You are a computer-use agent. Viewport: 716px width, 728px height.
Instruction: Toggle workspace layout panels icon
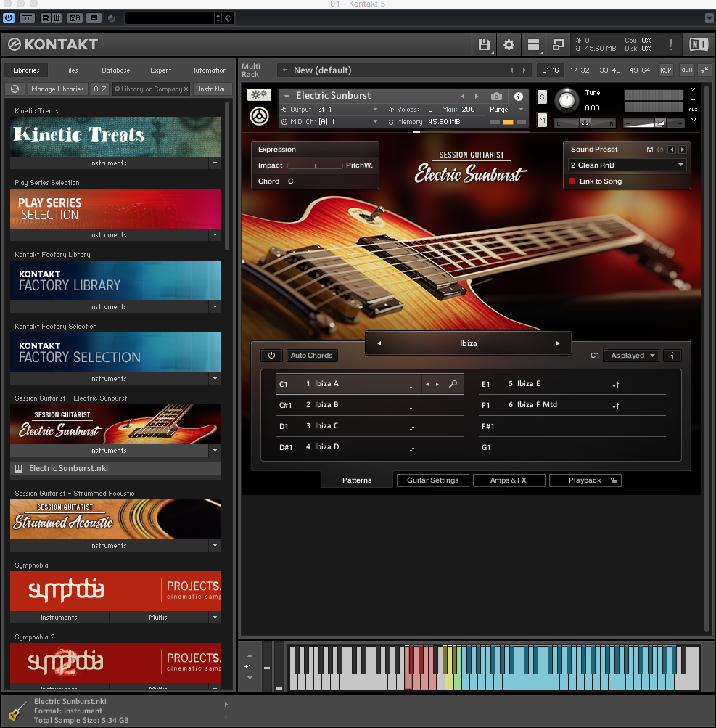(533, 44)
